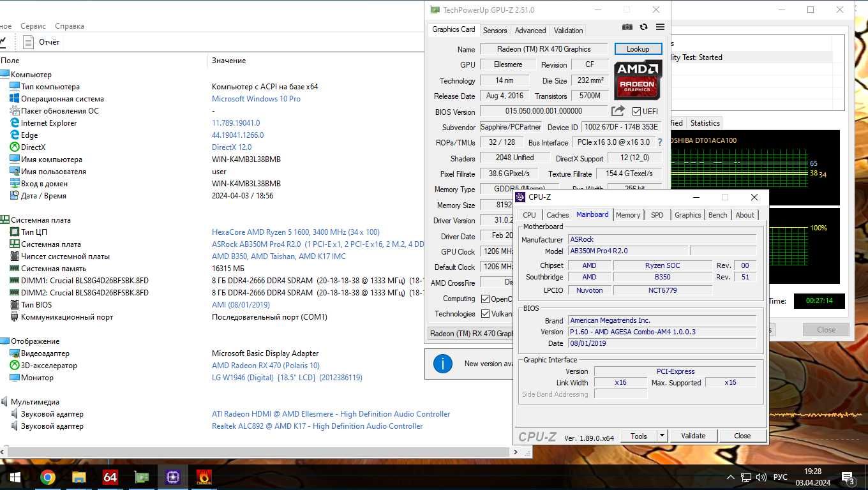Click the blue info icon for new version
This screenshot has width=868, height=490.
tap(442, 364)
